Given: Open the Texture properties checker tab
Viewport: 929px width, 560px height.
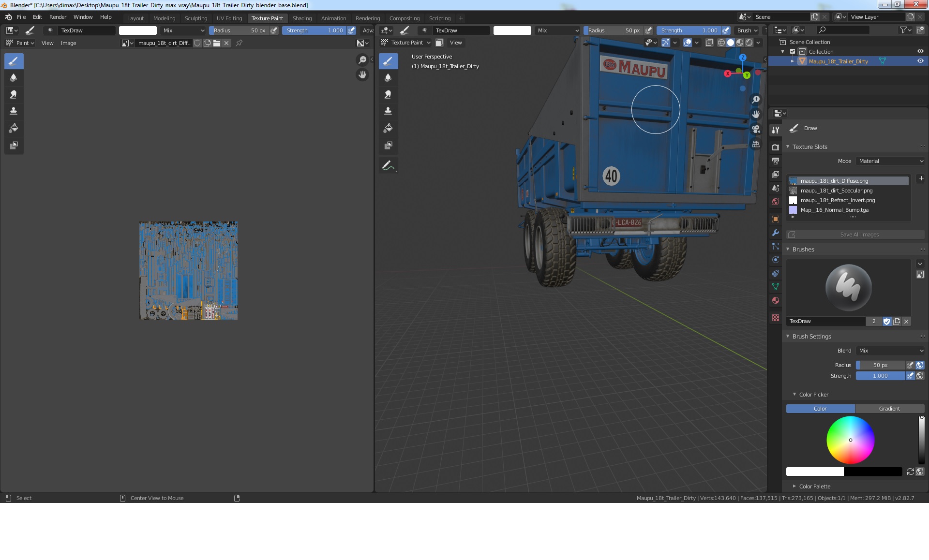Looking at the screenshot, I should pyautogui.click(x=776, y=318).
